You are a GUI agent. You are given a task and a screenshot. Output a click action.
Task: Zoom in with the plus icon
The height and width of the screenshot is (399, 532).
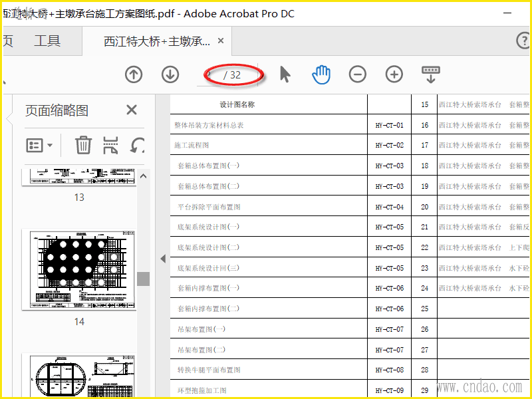pos(394,74)
